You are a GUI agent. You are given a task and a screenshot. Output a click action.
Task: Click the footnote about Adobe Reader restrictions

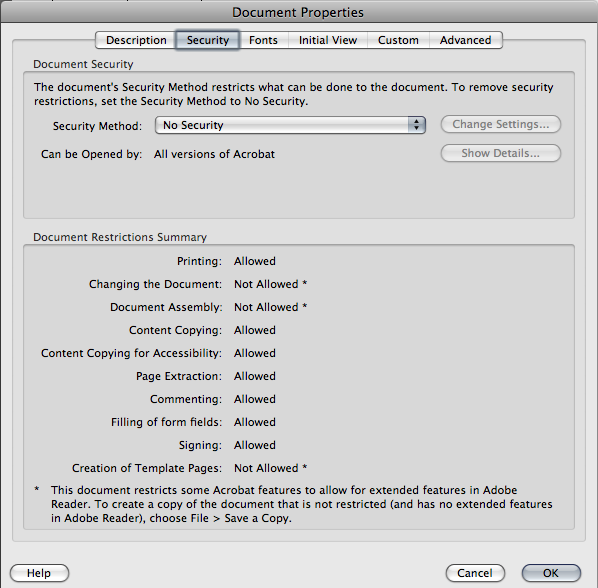pyautogui.click(x=301, y=504)
